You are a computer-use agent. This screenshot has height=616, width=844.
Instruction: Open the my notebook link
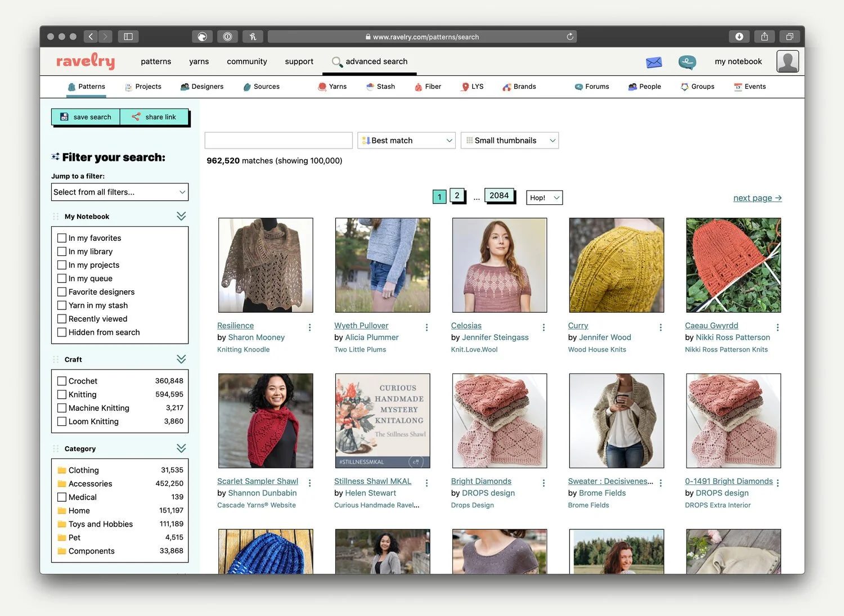(738, 61)
